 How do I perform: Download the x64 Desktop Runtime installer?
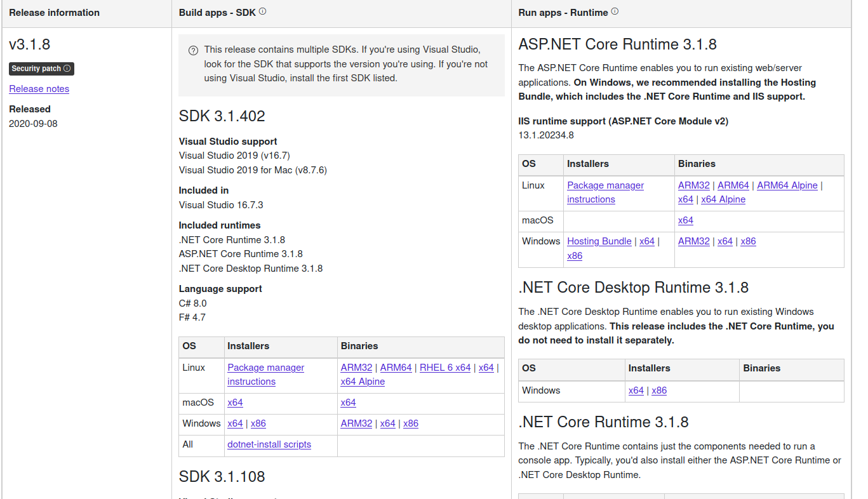(636, 390)
